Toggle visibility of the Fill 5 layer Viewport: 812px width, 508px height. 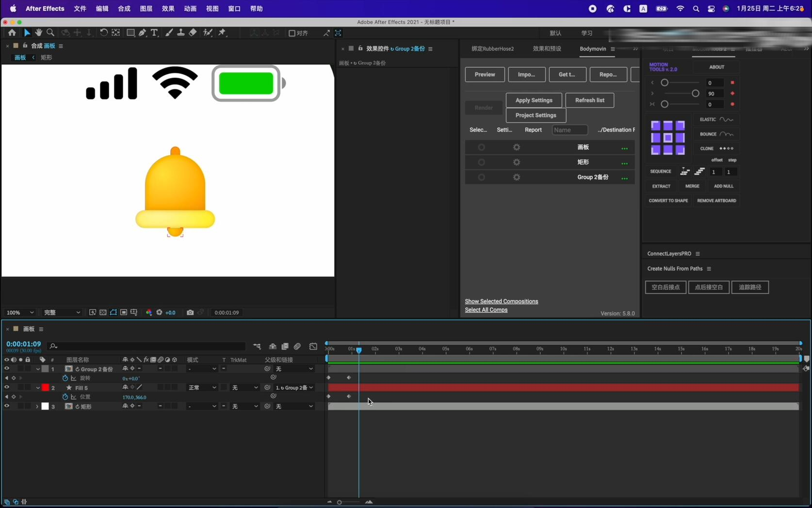(7, 387)
